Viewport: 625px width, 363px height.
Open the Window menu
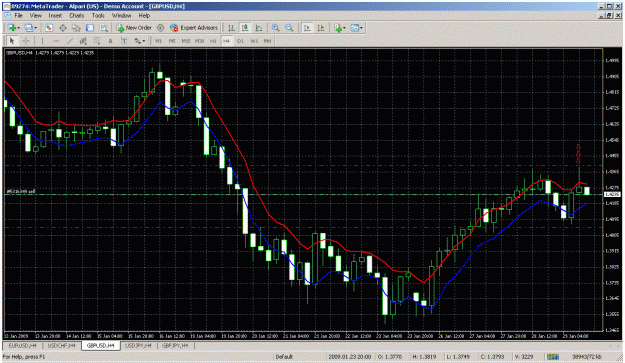(x=121, y=16)
